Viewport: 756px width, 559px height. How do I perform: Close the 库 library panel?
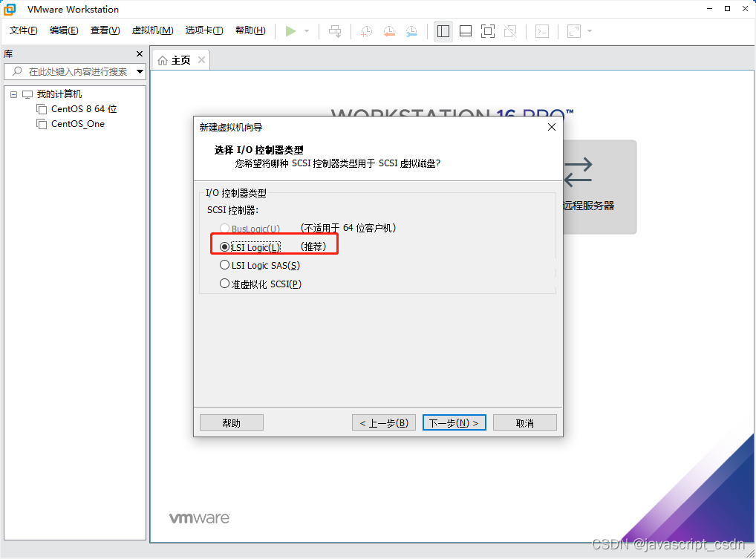point(140,54)
